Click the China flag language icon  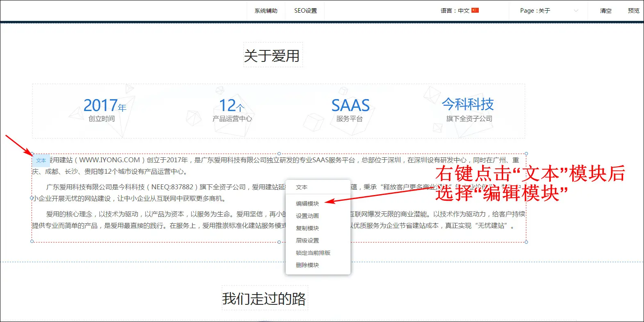click(x=475, y=10)
